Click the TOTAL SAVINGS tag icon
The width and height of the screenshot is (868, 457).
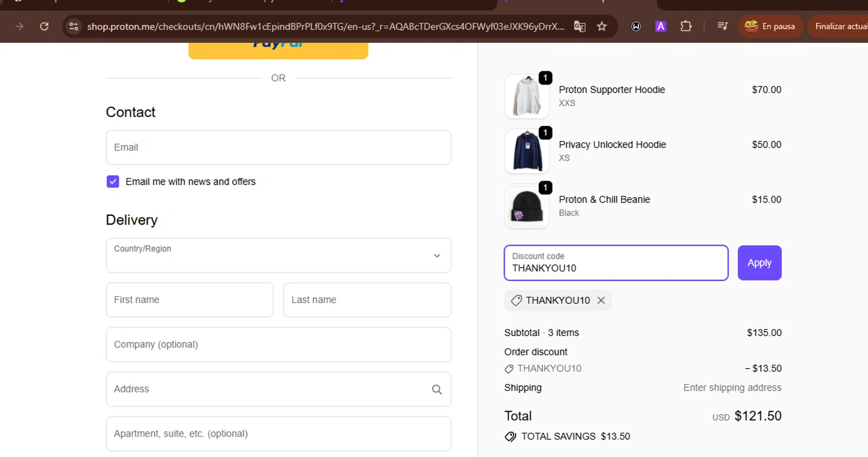click(510, 437)
